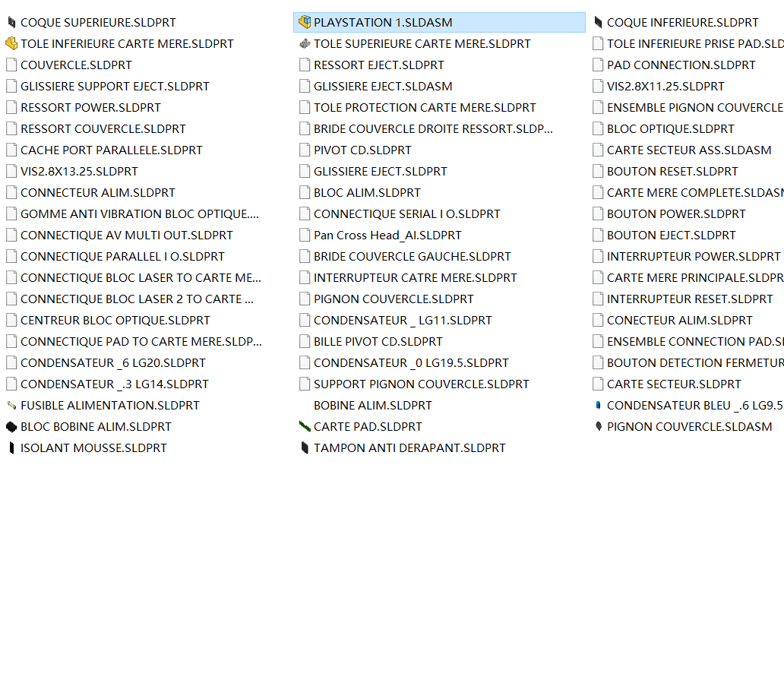
Task: Click the FUSIBLE ALIMENTATION.SLDPRT file icon
Action: pyautogui.click(x=11, y=406)
